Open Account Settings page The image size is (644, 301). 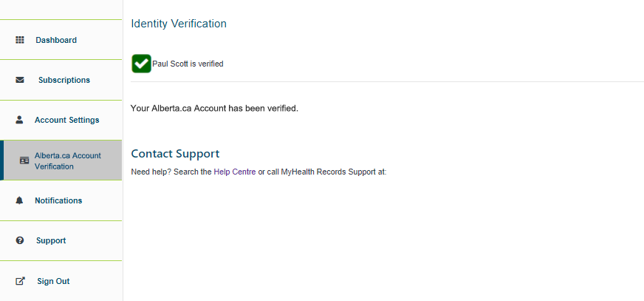[66, 120]
